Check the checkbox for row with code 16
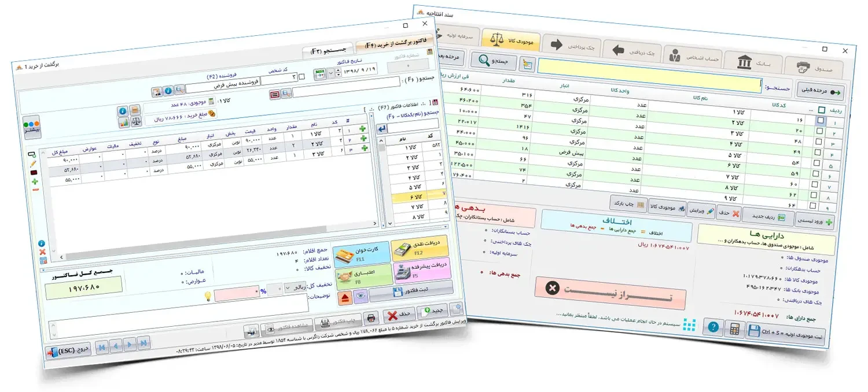 pos(821,120)
